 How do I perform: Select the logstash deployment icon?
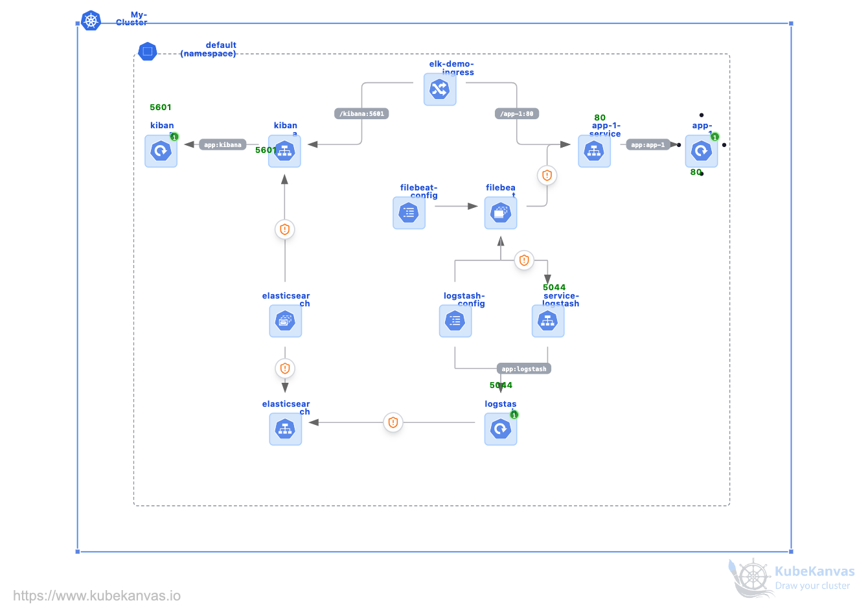(x=501, y=429)
